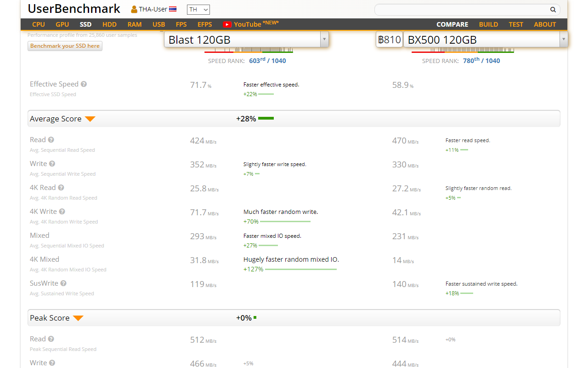588x368 pixels.
Task: Click the Mixed row label
Action: point(40,236)
